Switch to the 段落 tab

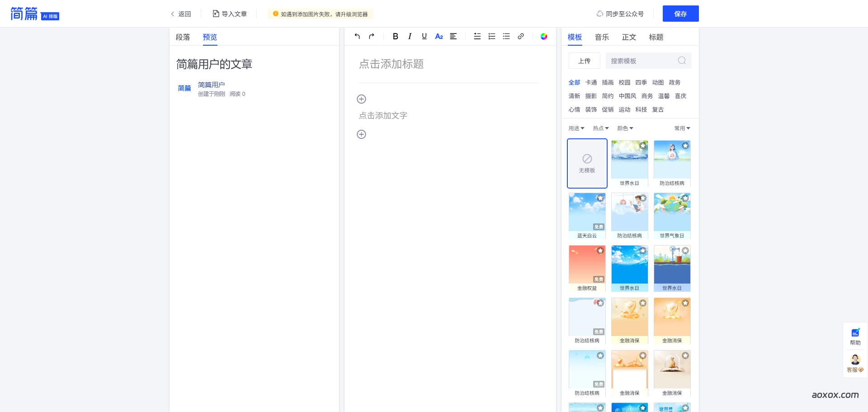183,37
